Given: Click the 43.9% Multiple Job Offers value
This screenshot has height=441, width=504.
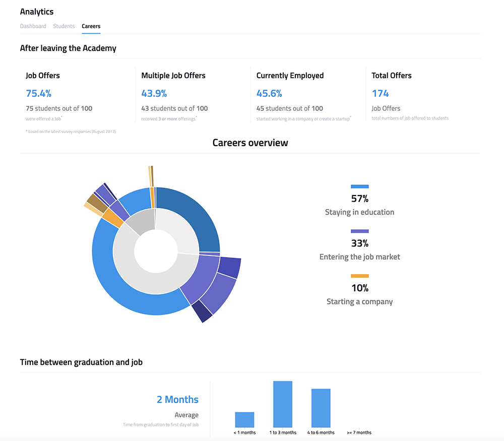Looking at the screenshot, I should pyautogui.click(x=154, y=94).
